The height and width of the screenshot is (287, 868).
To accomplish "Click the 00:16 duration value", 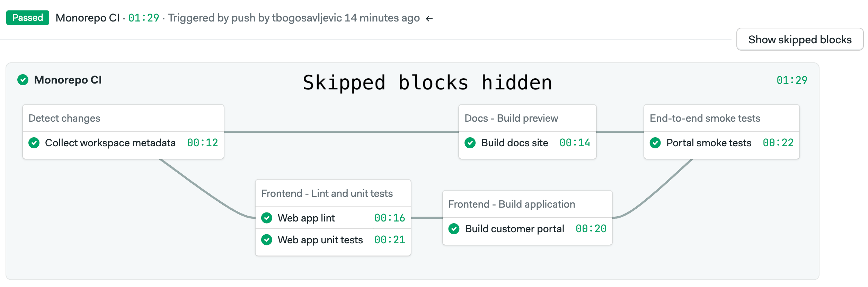I will click(x=390, y=218).
